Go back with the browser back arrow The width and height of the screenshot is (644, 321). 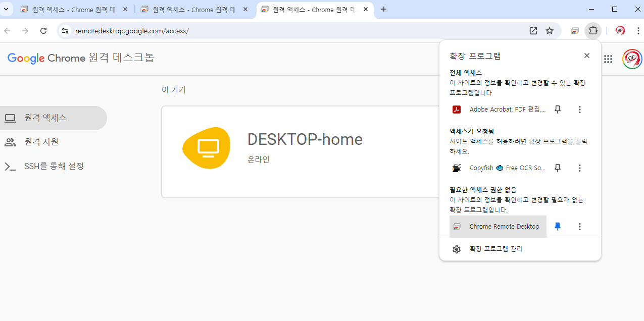(x=7, y=31)
